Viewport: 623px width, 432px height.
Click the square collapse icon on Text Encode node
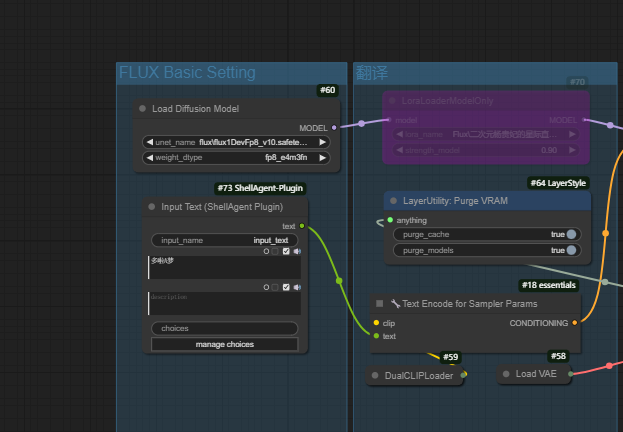(379, 304)
